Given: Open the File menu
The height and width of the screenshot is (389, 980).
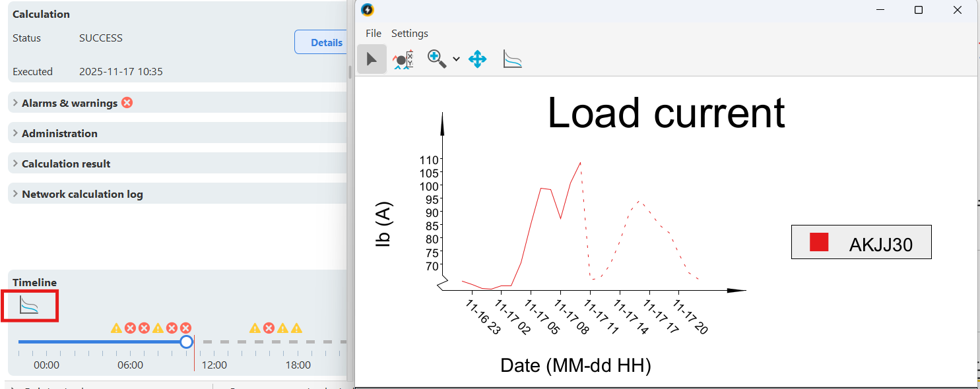Looking at the screenshot, I should pos(373,34).
